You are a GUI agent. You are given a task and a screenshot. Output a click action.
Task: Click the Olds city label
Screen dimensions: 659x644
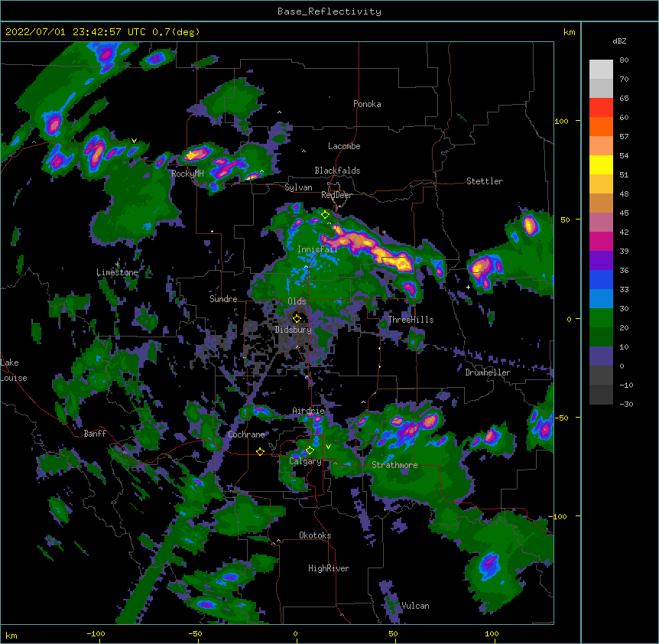pos(297,301)
